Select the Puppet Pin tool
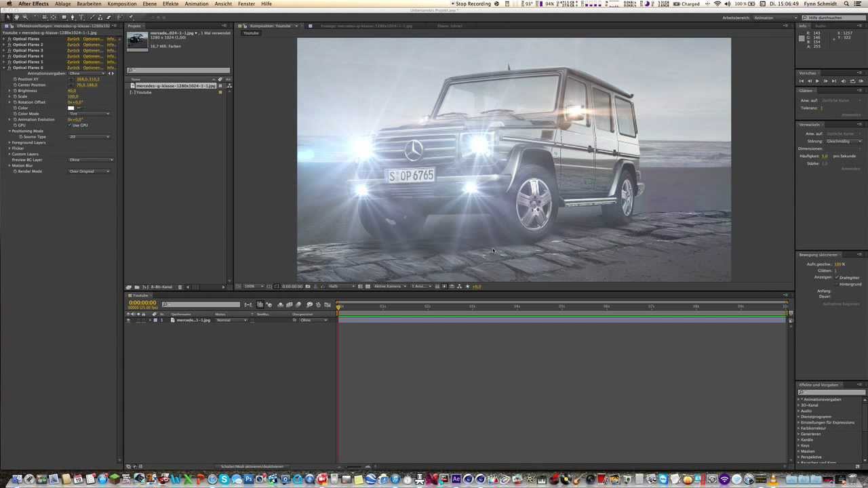Image resolution: width=868 pixels, height=488 pixels. tap(131, 17)
